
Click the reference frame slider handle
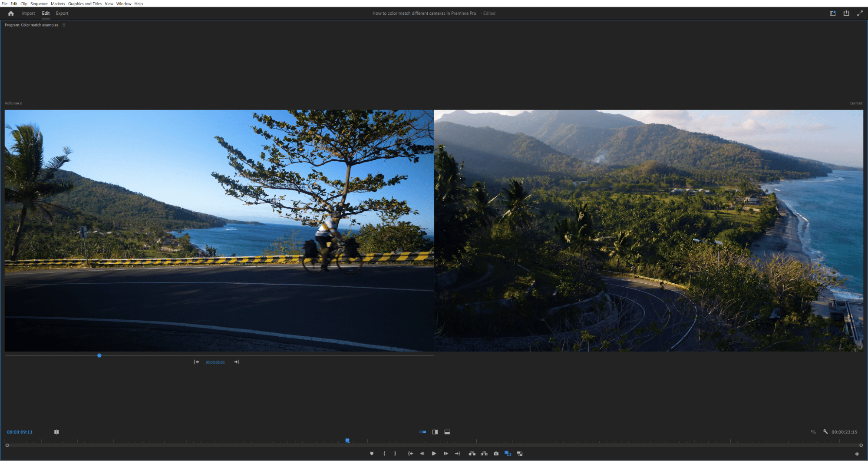pos(99,355)
